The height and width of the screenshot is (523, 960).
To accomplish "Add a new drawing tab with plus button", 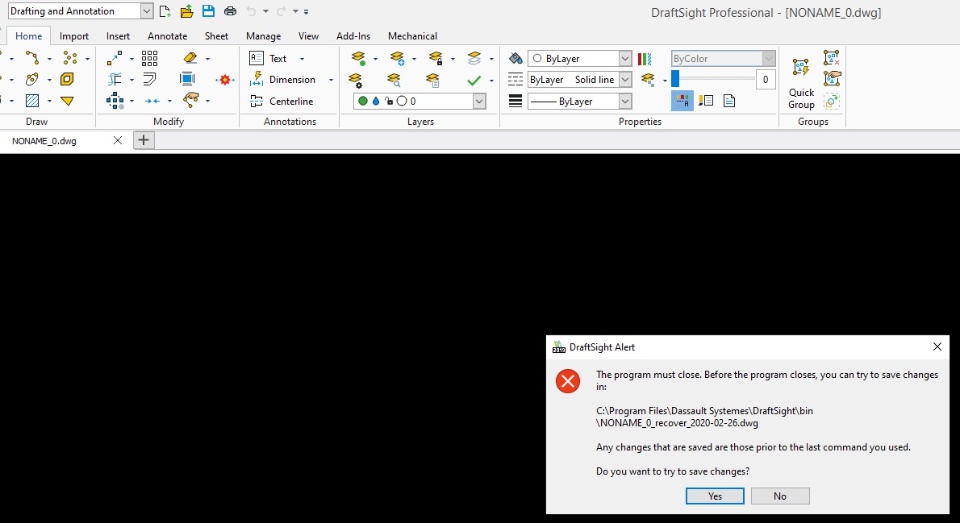I will click(x=143, y=140).
